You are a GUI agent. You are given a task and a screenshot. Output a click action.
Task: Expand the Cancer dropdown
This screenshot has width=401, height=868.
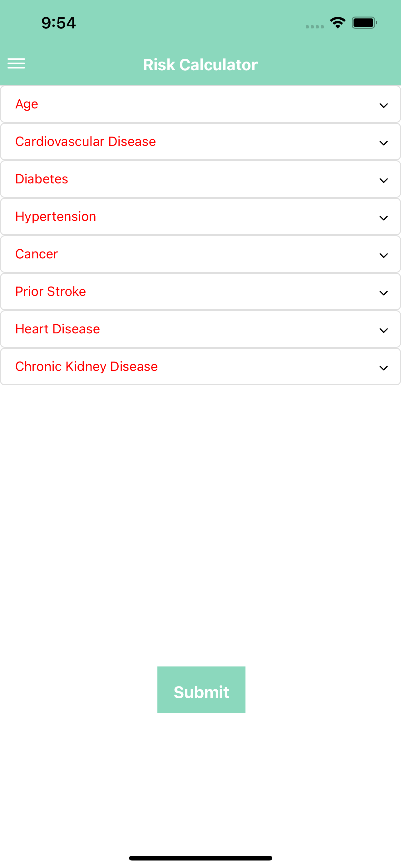pos(384,255)
